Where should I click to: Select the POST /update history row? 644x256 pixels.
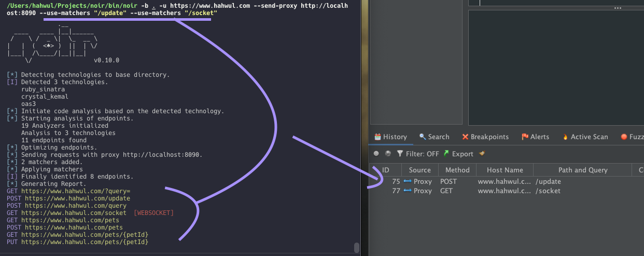pyautogui.click(x=508, y=182)
